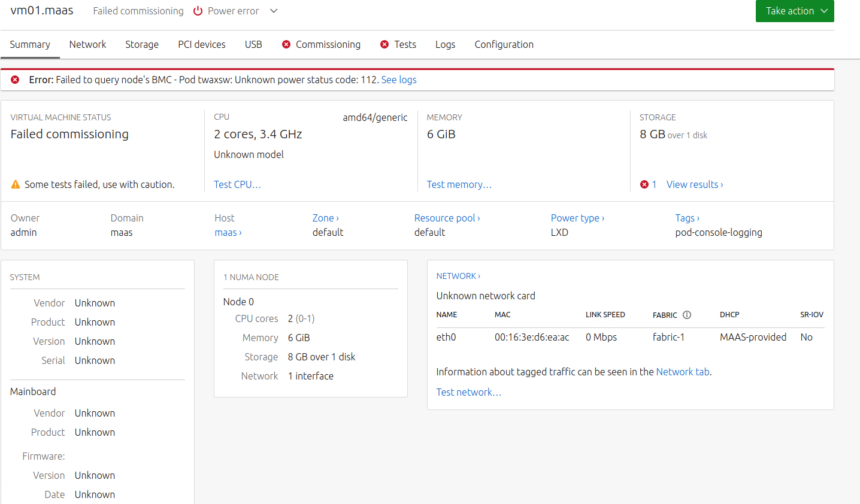
Task: Open the Configuration tab
Action: (x=504, y=44)
